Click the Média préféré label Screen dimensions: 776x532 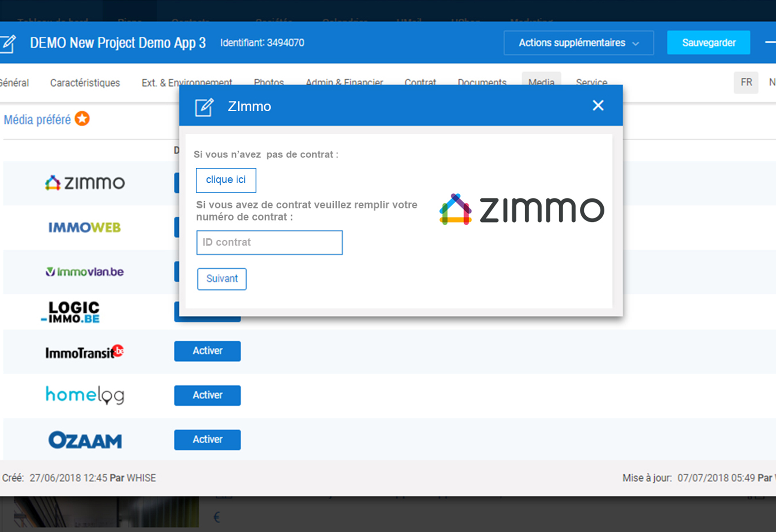pos(37,120)
